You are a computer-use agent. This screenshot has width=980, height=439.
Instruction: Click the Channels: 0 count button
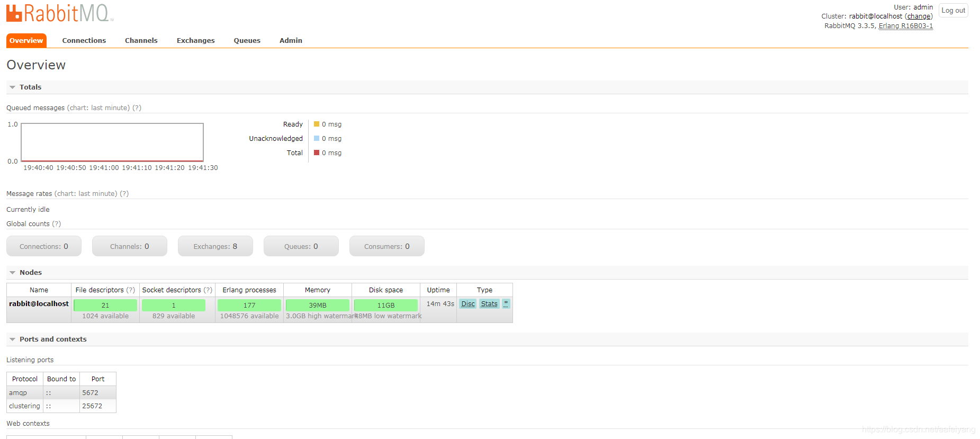130,246
